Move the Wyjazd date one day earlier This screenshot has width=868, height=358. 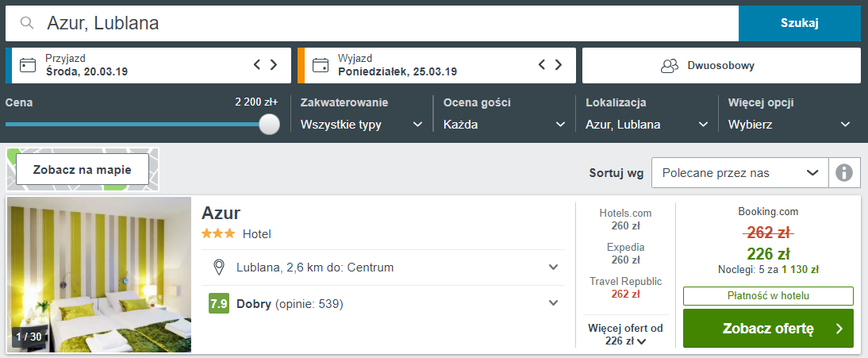click(x=542, y=65)
